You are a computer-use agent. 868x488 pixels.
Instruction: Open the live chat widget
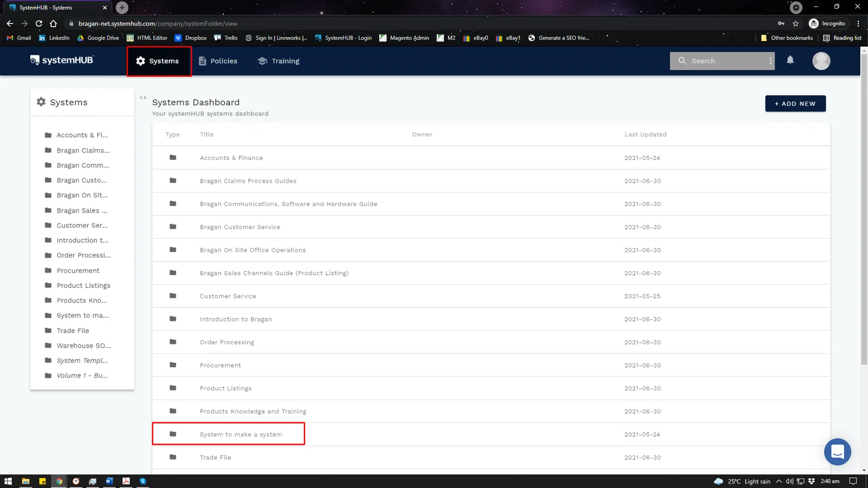tap(838, 452)
